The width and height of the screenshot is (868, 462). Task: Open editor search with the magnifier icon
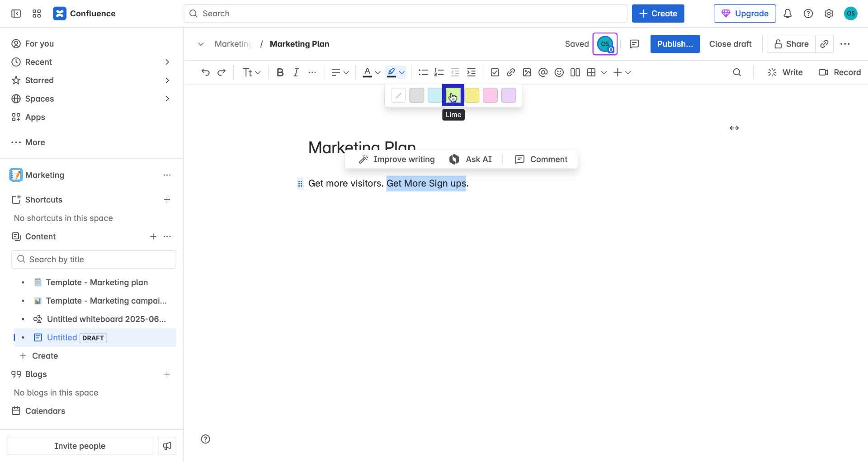[x=737, y=72]
